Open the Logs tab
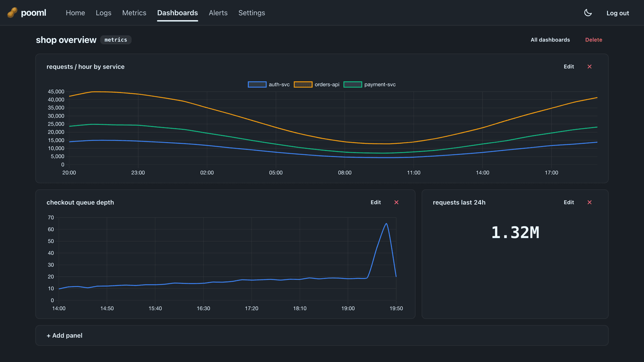 (104, 13)
